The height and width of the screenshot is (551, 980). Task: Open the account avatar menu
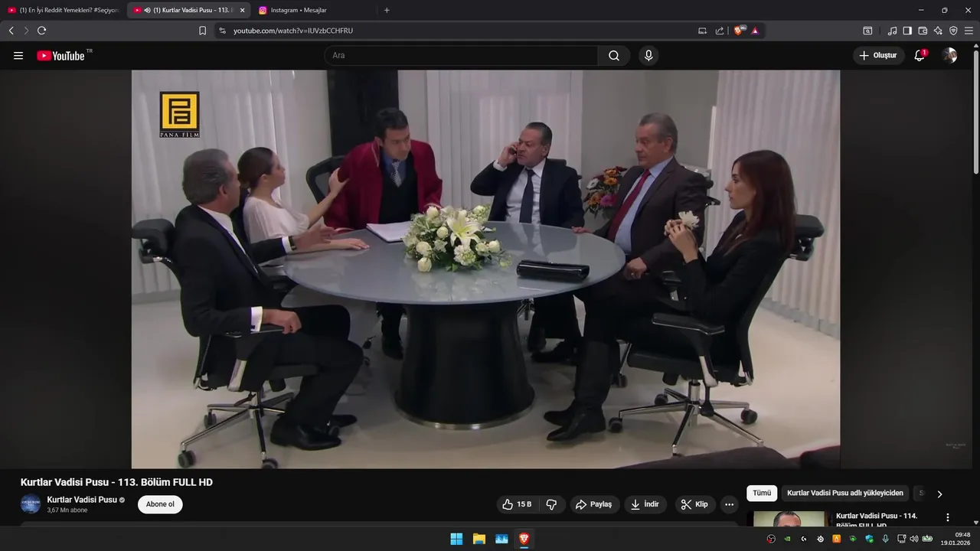click(949, 55)
